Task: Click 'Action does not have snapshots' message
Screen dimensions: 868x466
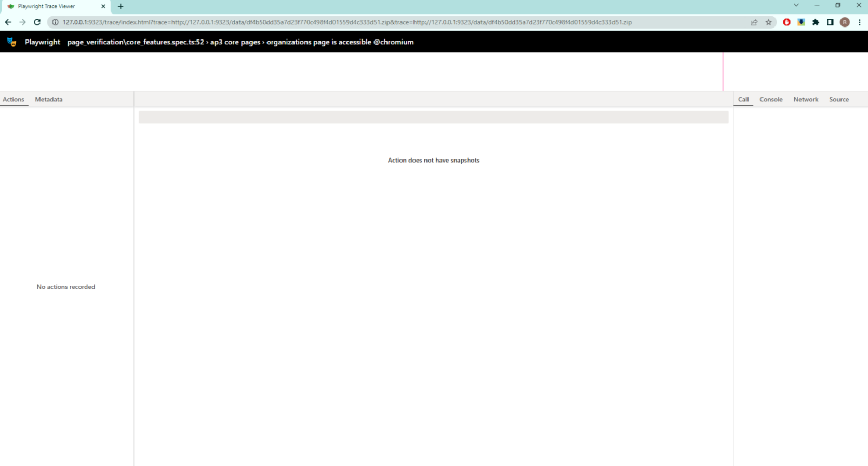Action: point(433,160)
